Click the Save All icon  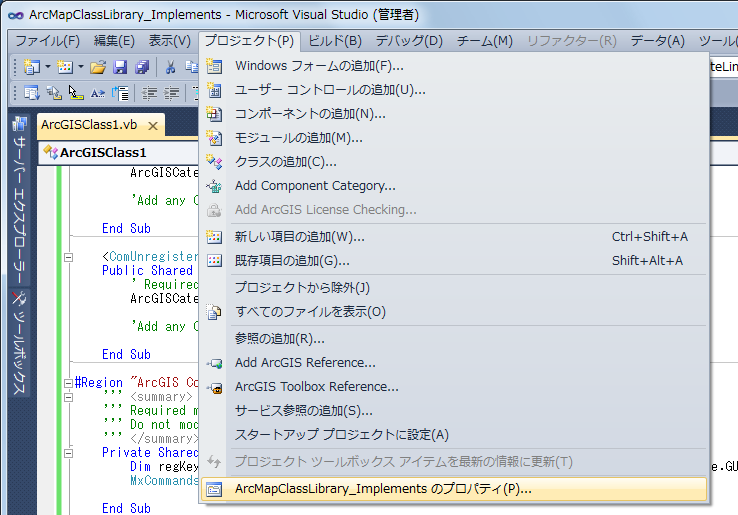pos(142,67)
